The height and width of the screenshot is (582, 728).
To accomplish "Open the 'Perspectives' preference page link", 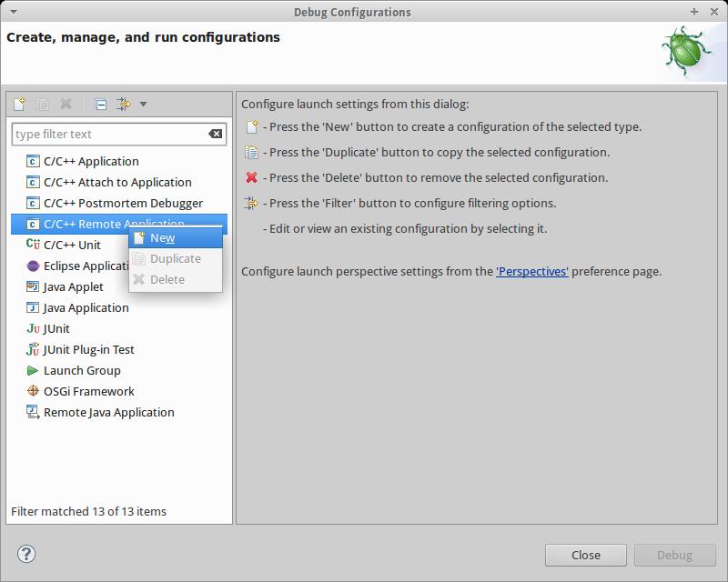I will point(532,272).
